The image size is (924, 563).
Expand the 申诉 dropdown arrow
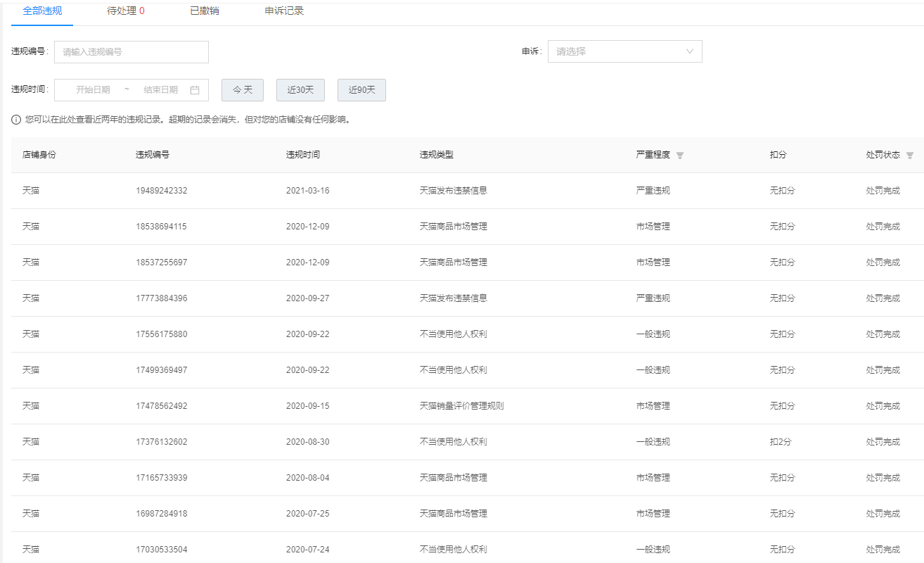click(689, 51)
